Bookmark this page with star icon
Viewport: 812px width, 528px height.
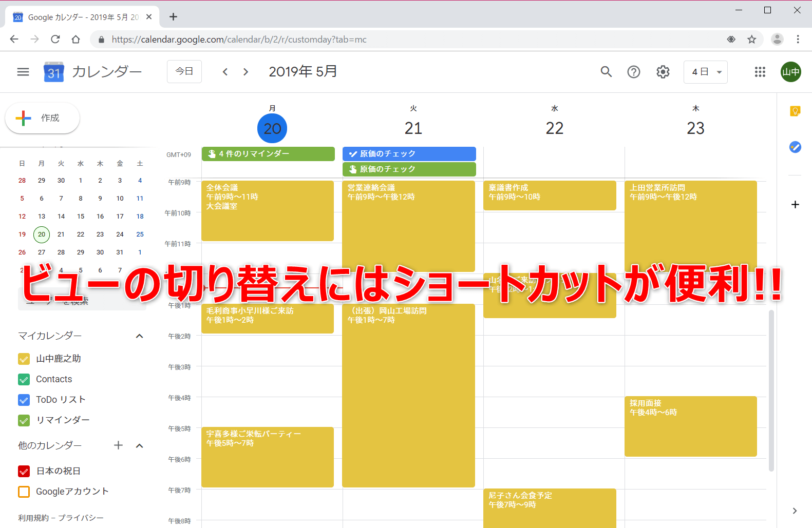pyautogui.click(x=751, y=39)
